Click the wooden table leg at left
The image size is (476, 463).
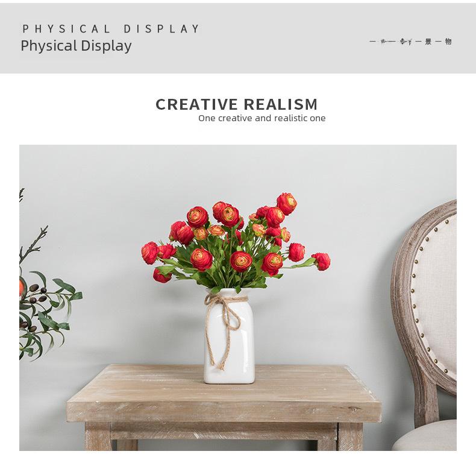(x=98, y=436)
